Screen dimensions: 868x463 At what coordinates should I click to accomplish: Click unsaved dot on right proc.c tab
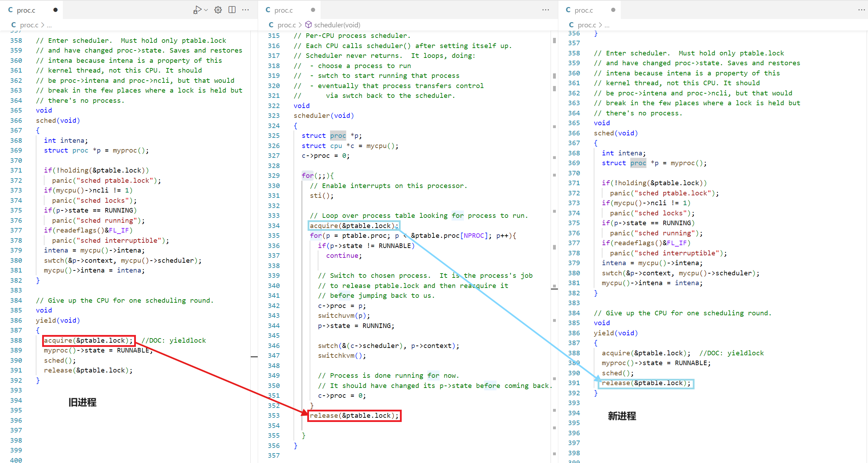[613, 10]
